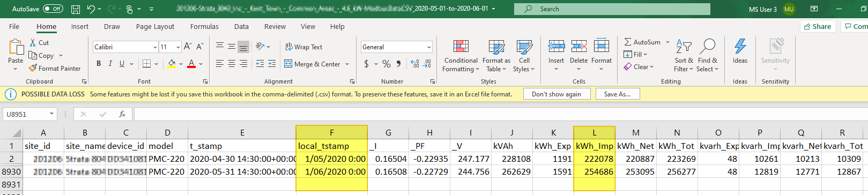Expand the AutoSum options arrow
The height and width of the screenshot is (195, 868).
coord(668,42)
